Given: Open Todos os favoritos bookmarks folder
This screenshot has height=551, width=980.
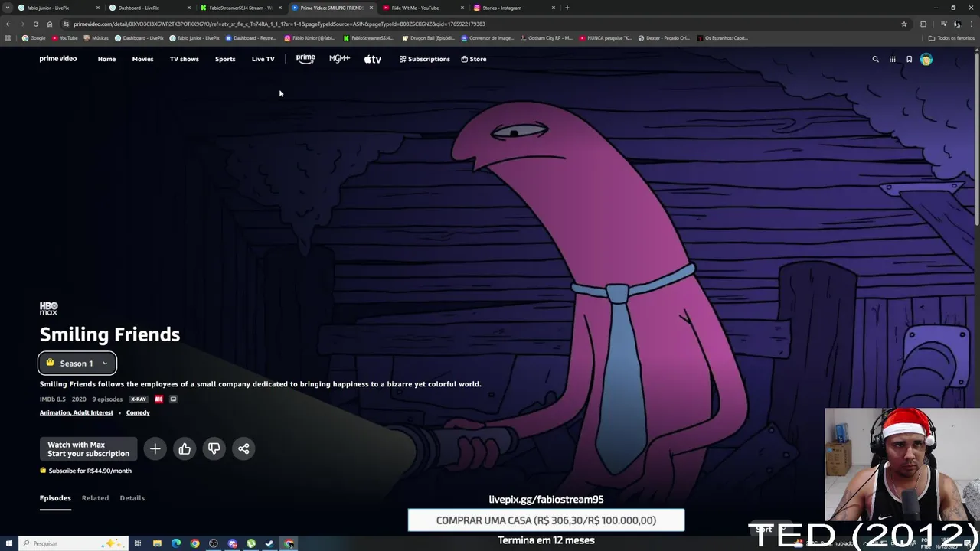Looking at the screenshot, I should (x=952, y=38).
